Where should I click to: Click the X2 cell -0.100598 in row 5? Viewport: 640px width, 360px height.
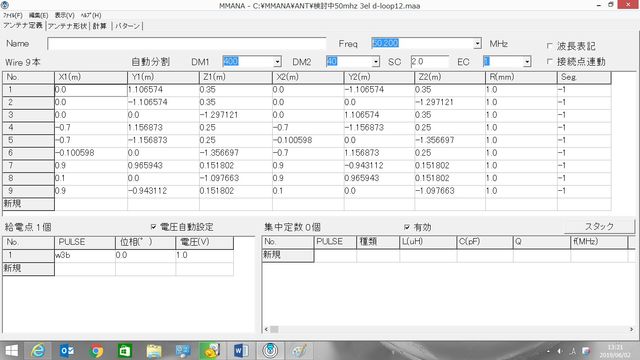(x=308, y=140)
